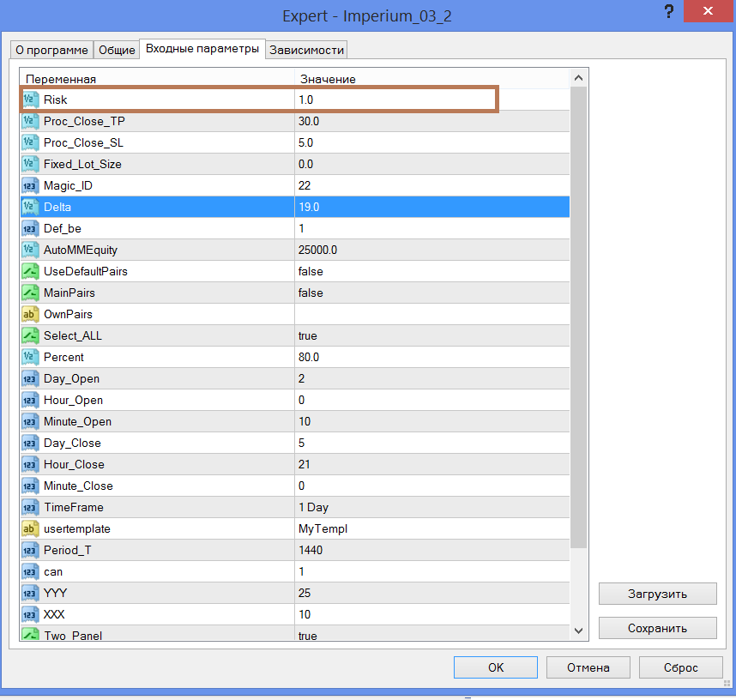Click the vertical scrollbar thumb
The width and height of the screenshot is (736, 700).
click(x=579, y=317)
